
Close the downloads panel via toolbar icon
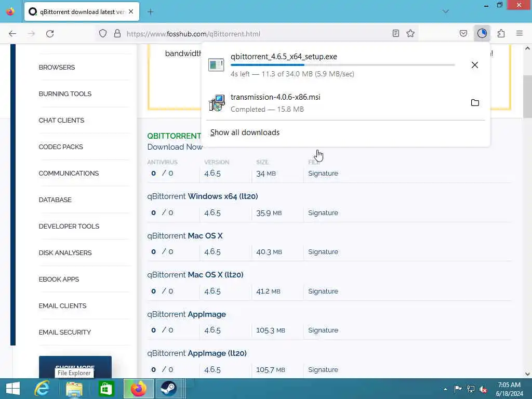(x=482, y=33)
